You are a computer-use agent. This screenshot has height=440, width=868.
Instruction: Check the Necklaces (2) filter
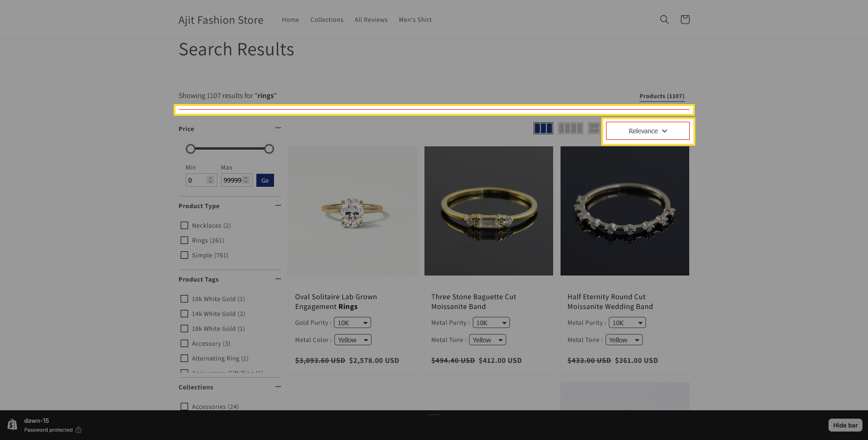pyautogui.click(x=184, y=225)
